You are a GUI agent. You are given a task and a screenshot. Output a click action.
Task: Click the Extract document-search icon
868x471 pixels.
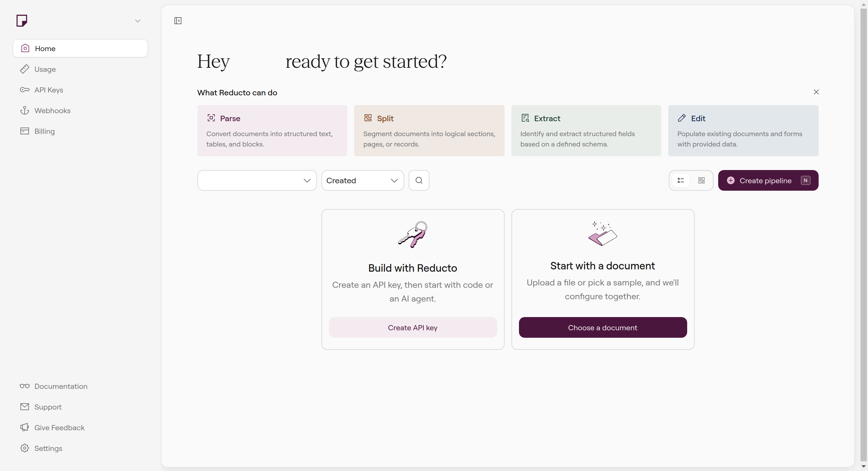(x=525, y=118)
